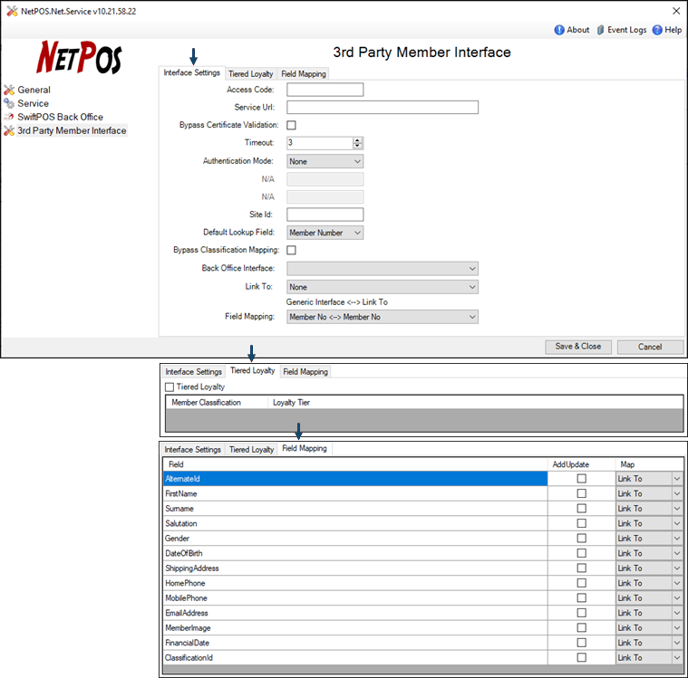This screenshot has width=688, height=678.
Task: Toggle Bypass Certificate Validation checkbox
Action: click(x=291, y=126)
